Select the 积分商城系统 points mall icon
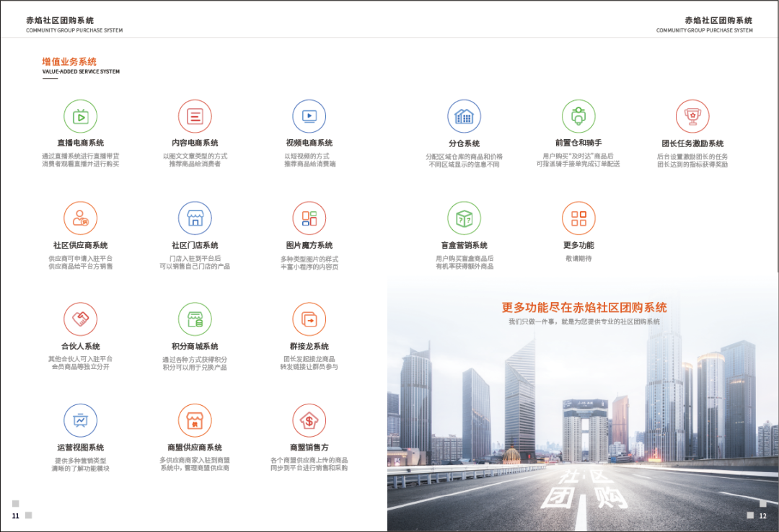Image resolution: width=779 pixels, height=532 pixels. [x=195, y=319]
